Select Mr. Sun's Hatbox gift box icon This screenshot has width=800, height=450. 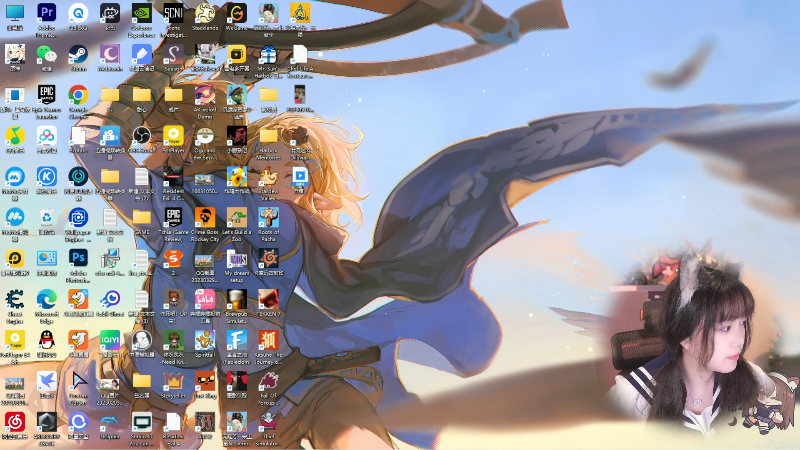(x=268, y=54)
